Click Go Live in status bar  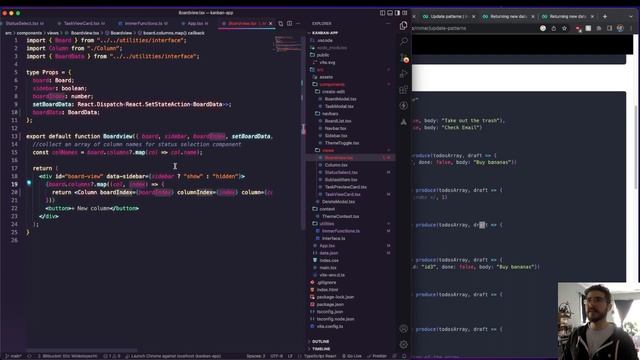(x=352, y=356)
